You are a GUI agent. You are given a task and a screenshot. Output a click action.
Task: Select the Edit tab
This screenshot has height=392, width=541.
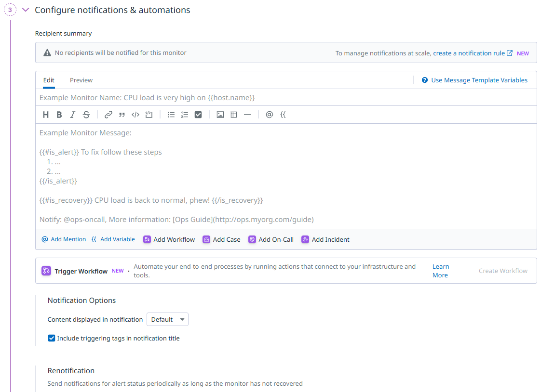(49, 80)
